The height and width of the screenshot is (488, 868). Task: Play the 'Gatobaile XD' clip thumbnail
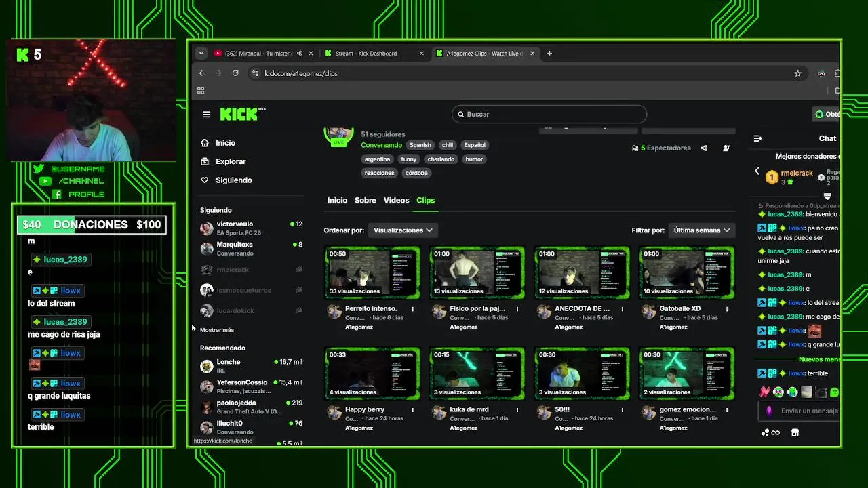686,272
